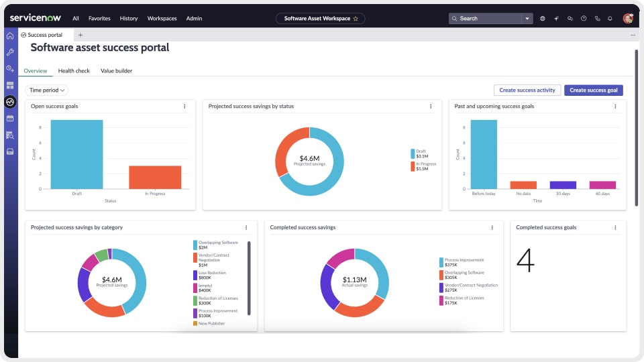Expand the Time period dropdown
Viewport: 644px width, 362px height.
[47, 90]
